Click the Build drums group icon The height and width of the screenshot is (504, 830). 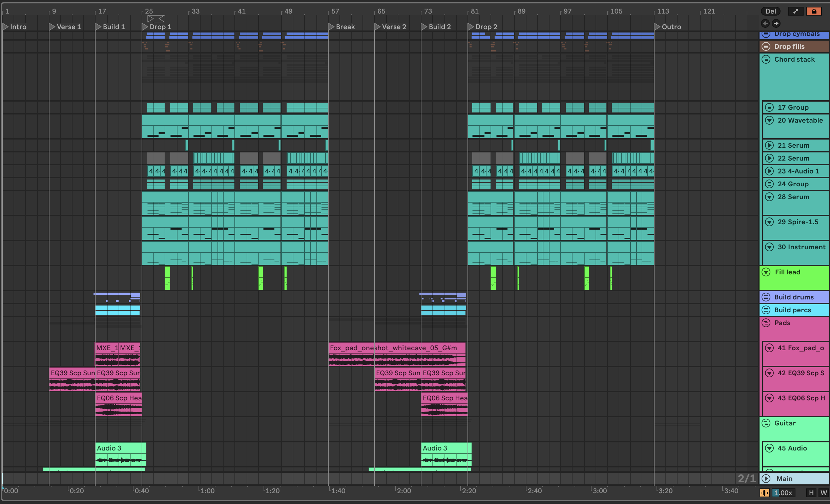[x=766, y=297]
